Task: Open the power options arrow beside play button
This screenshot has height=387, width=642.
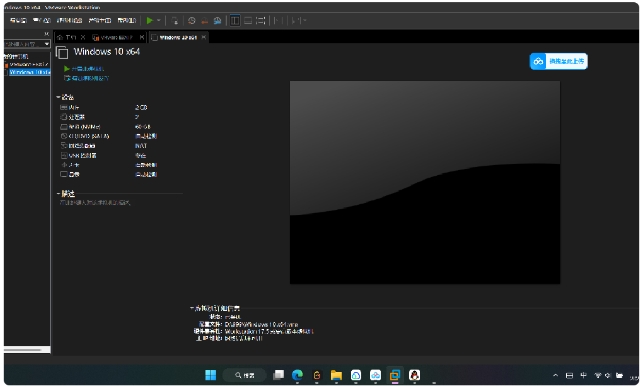Action: pyautogui.click(x=159, y=20)
